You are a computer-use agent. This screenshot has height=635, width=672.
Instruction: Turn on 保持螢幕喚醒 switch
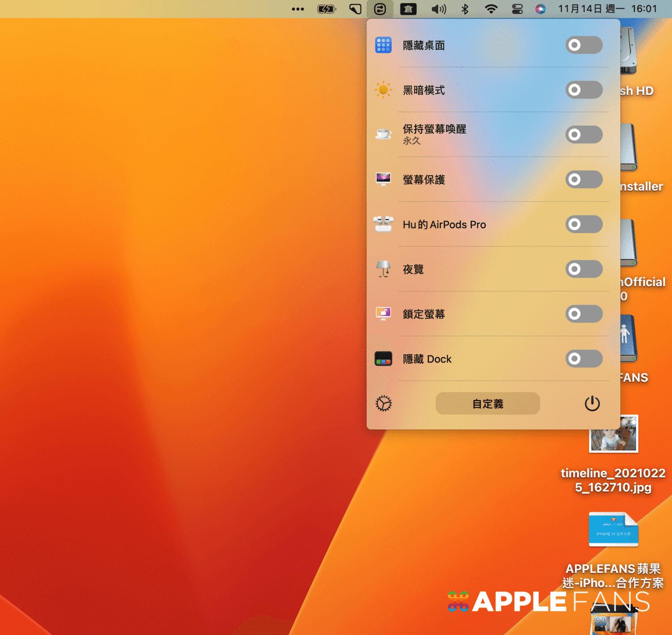pyautogui.click(x=583, y=134)
